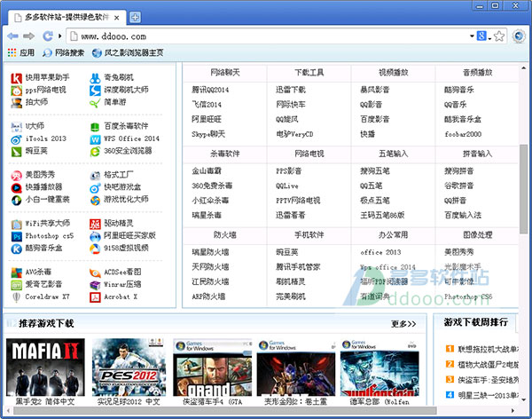Click the 快用苹果助手 icon

(16, 78)
